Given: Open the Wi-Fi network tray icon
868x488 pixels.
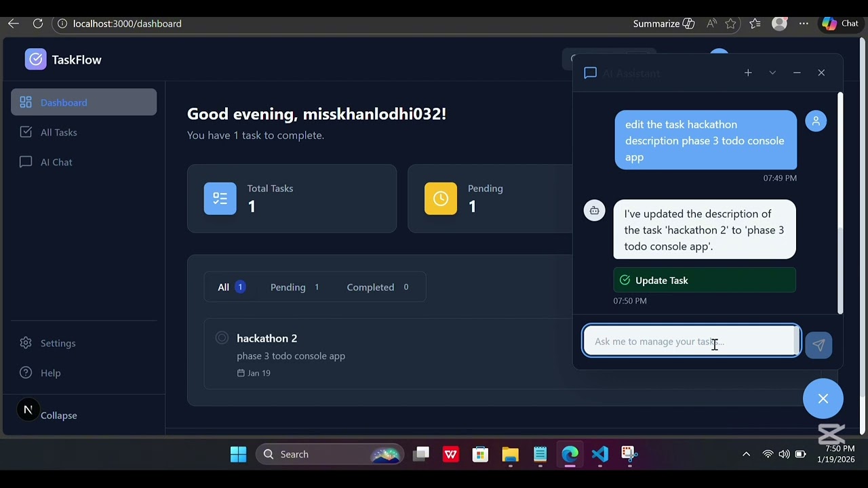Looking at the screenshot, I should point(768,454).
